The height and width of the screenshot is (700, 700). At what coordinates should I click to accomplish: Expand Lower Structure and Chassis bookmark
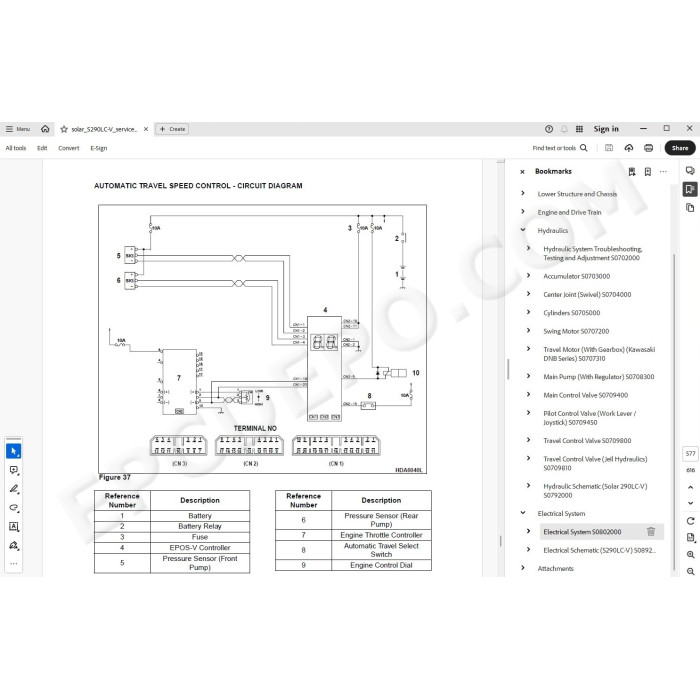click(523, 193)
